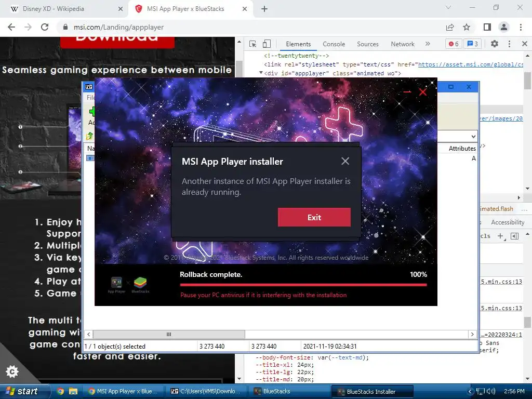Expand hidden system tray icons
532x399 pixels.
pos(470,391)
